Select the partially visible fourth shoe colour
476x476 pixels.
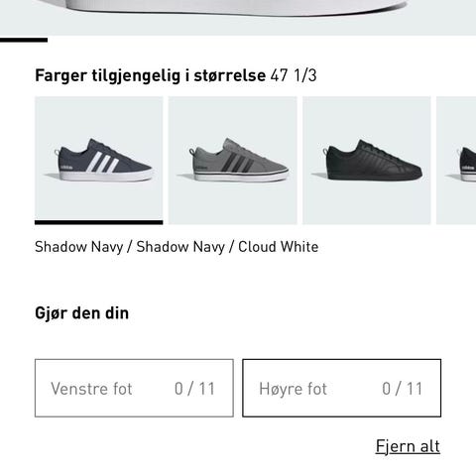point(456,161)
